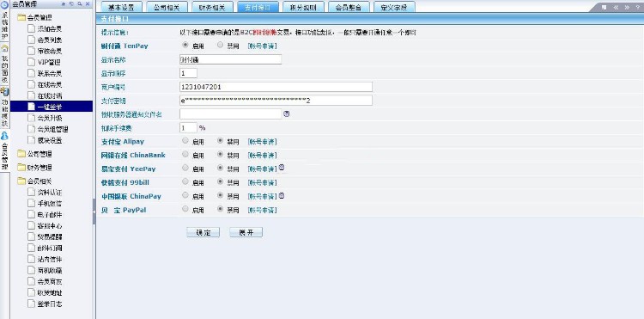Click the file icon beside 站内信件
Viewport: 644px width, 319px height.
tap(31, 259)
